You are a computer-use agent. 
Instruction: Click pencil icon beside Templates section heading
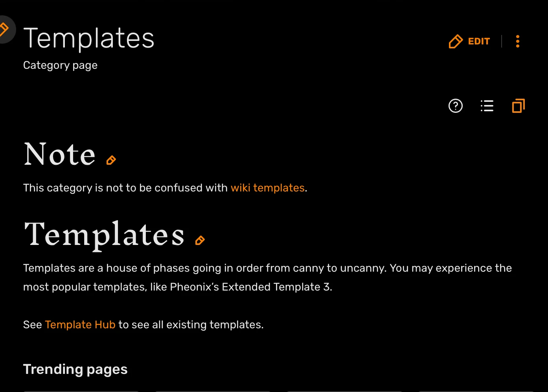coord(200,240)
